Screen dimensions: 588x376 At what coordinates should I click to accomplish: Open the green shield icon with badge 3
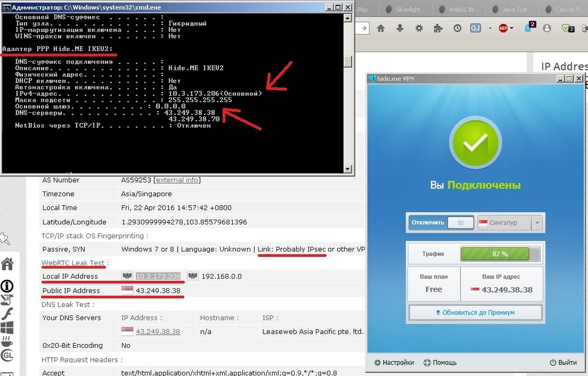point(568,28)
